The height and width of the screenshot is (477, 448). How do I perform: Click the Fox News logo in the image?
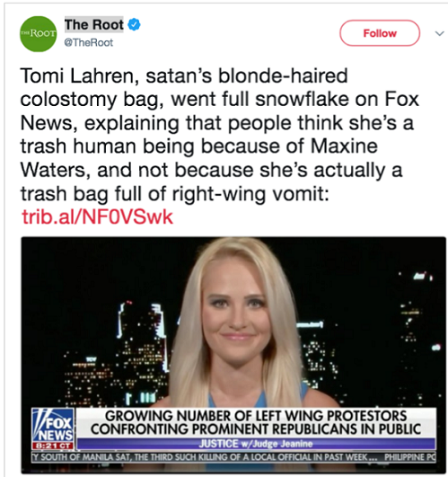[x=53, y=425]
